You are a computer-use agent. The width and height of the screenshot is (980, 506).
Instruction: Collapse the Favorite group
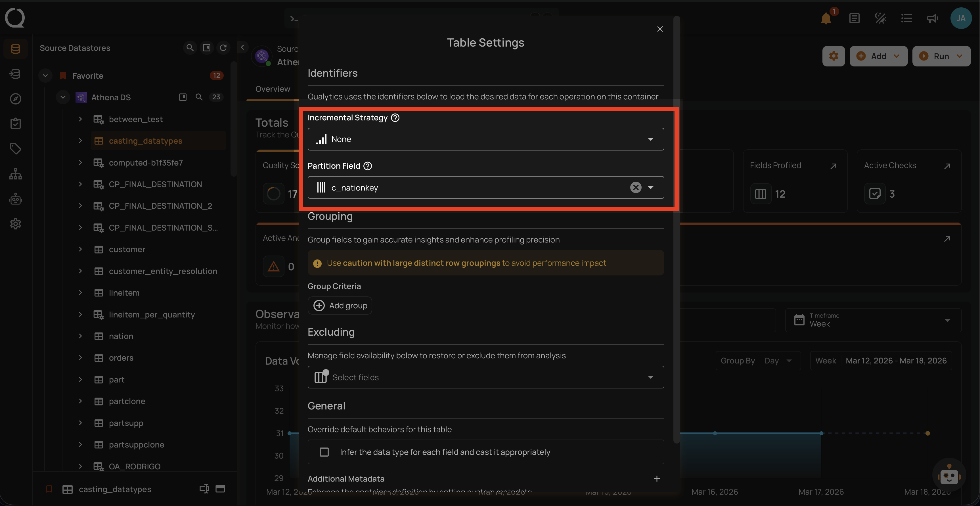(x=45, y=76)
